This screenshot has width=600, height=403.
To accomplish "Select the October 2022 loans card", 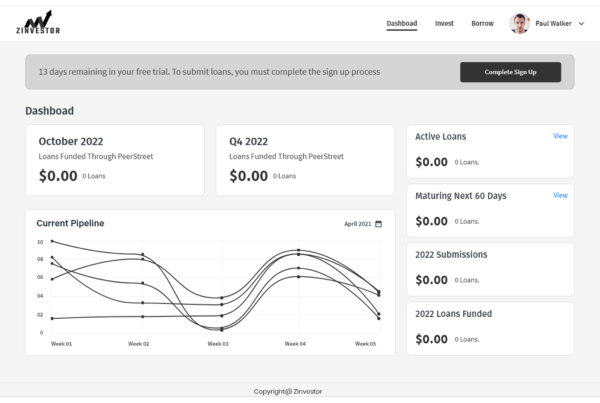I will coord(114,160).
